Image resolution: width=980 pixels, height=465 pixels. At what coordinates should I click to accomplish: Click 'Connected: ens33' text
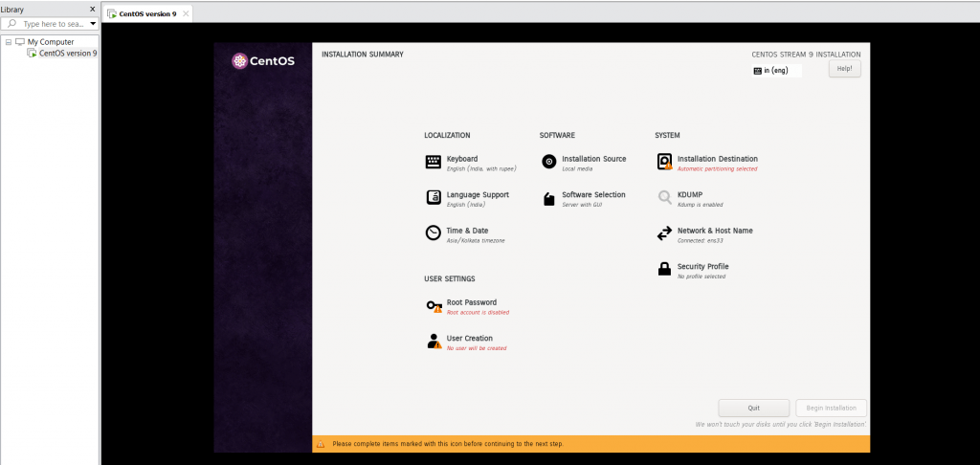700,240
